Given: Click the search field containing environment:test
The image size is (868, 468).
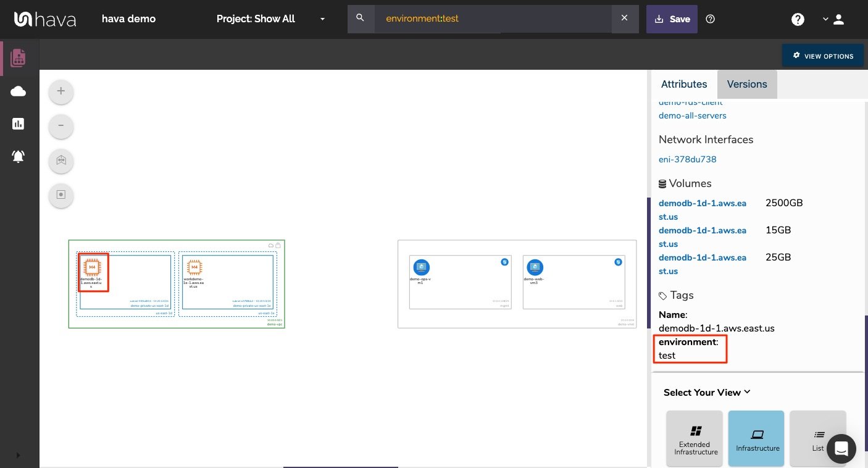Looking at the screenshot, I should point(493,19).
